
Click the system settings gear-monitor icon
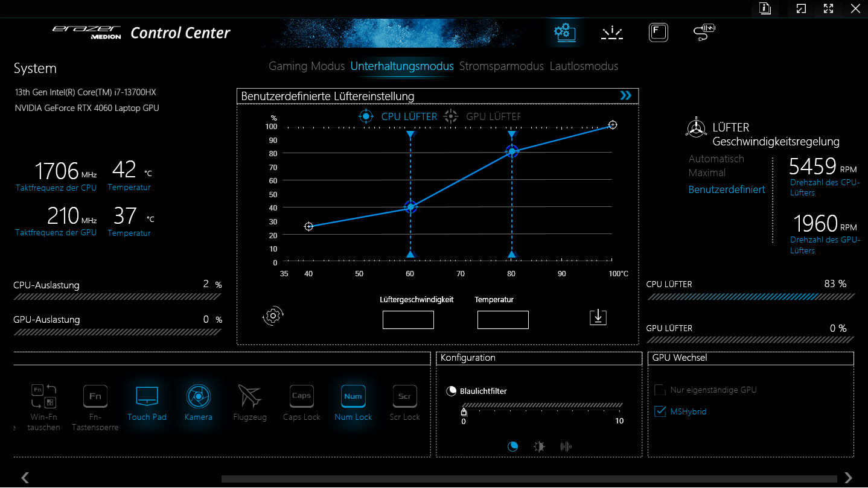pos(565,33)
